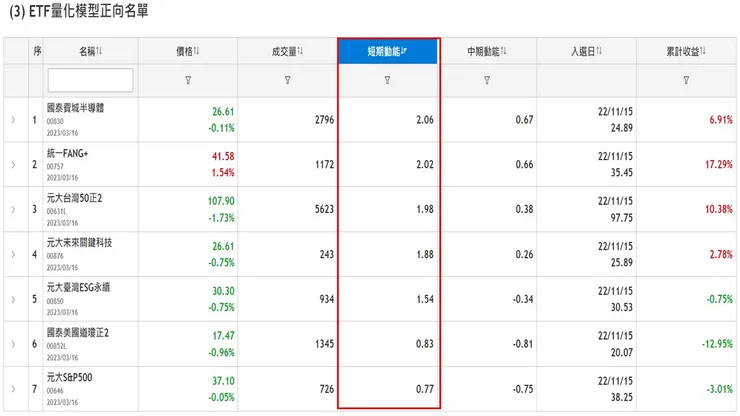
Task: Select the name 元大臺灣ESG永續
Action: coord(78,287)
